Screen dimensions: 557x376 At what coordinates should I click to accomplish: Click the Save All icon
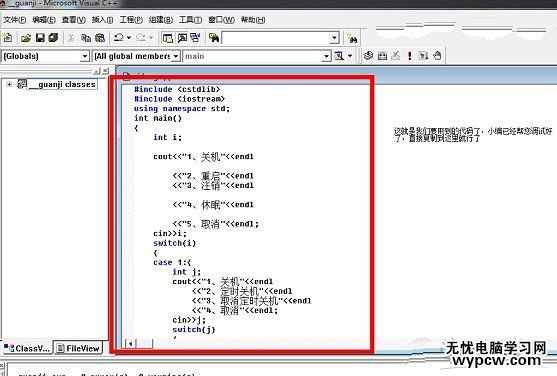pyautogui.click(x=53, y=38)
